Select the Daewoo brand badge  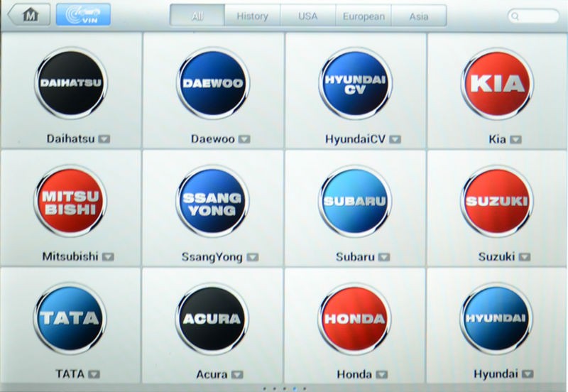(x=212, y=83)
